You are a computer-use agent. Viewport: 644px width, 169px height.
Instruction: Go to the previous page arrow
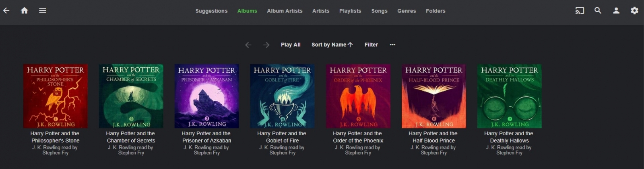click(248, 45)
